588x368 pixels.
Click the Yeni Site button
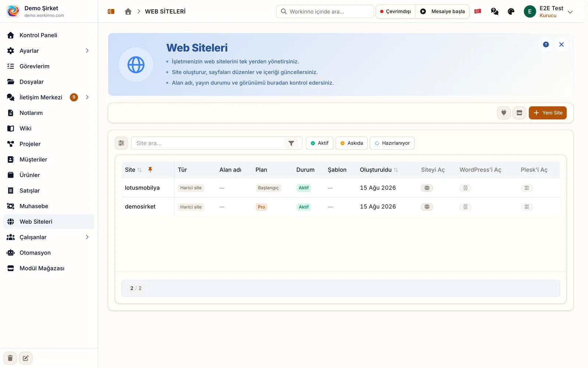pos(548,113)
